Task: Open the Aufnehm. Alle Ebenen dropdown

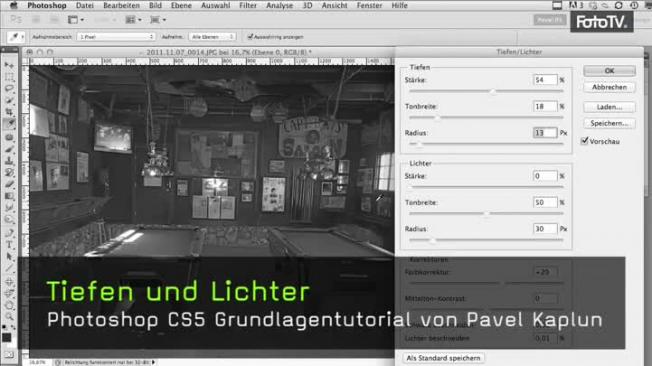Action: point(212,37)
